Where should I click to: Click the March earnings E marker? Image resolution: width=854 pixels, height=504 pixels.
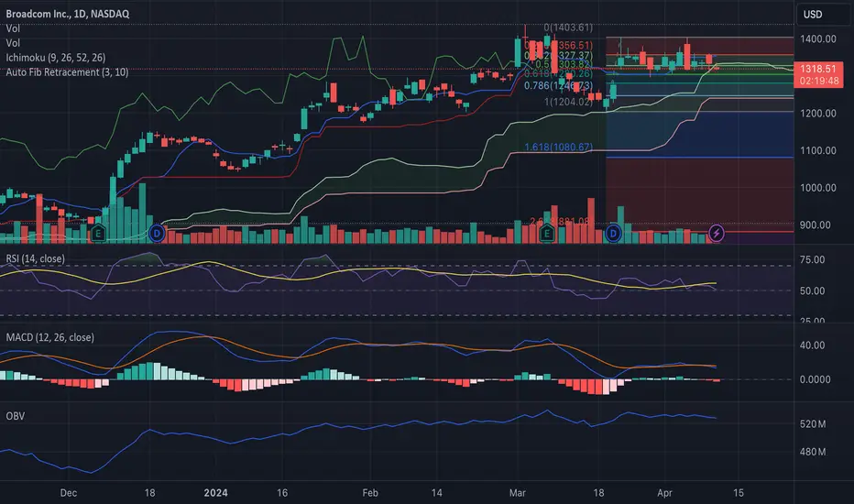pyautogui.click(x=547, y=235)
